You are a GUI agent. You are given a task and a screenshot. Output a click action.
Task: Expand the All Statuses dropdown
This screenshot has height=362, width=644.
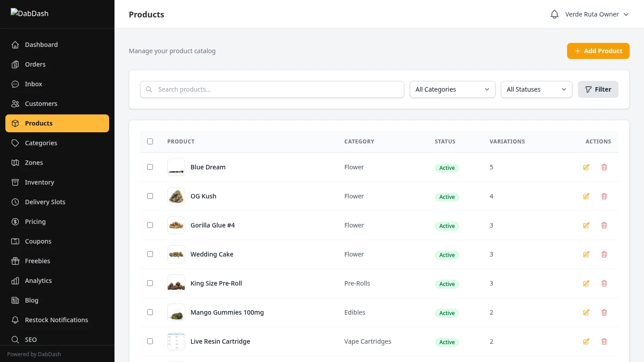coord(536,89)
